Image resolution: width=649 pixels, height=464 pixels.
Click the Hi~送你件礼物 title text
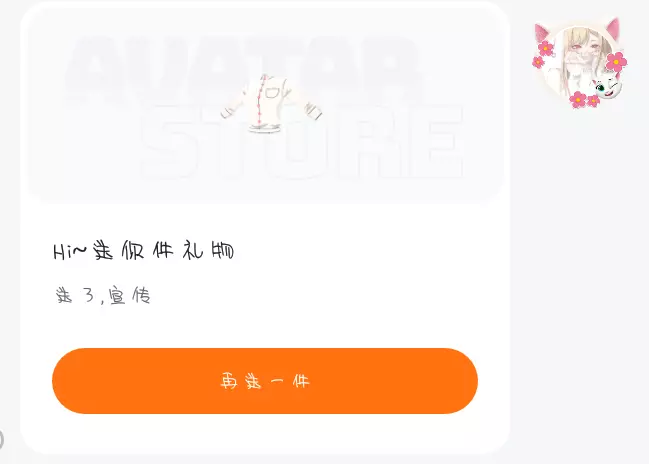pos(144,251)
